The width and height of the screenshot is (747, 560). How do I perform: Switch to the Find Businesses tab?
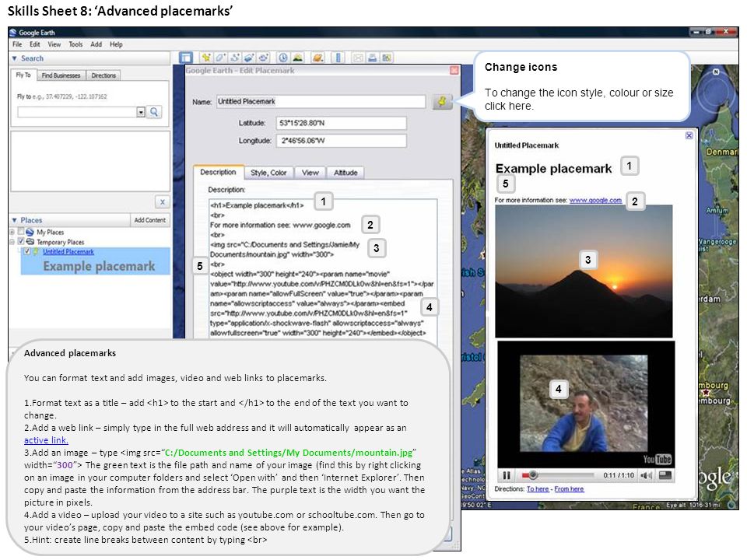pos(61,75)
